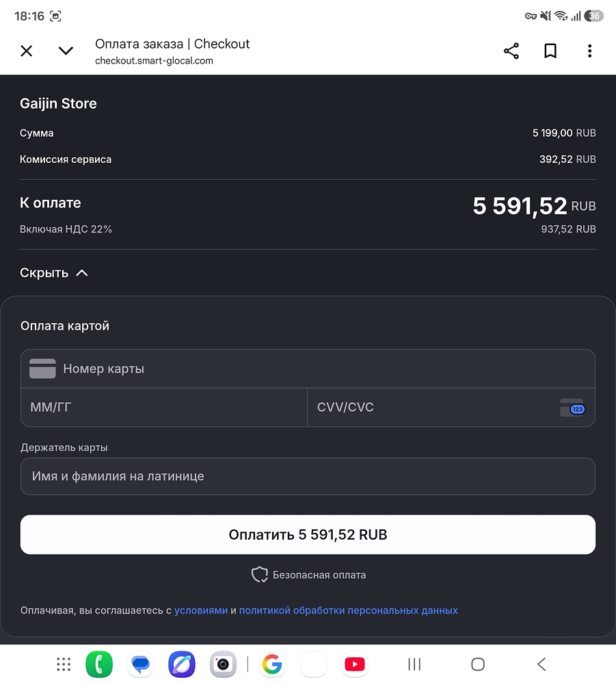Click the Wi-Fi status icon
The height and width of the screenshot is (684, 616).
point(561,16)
